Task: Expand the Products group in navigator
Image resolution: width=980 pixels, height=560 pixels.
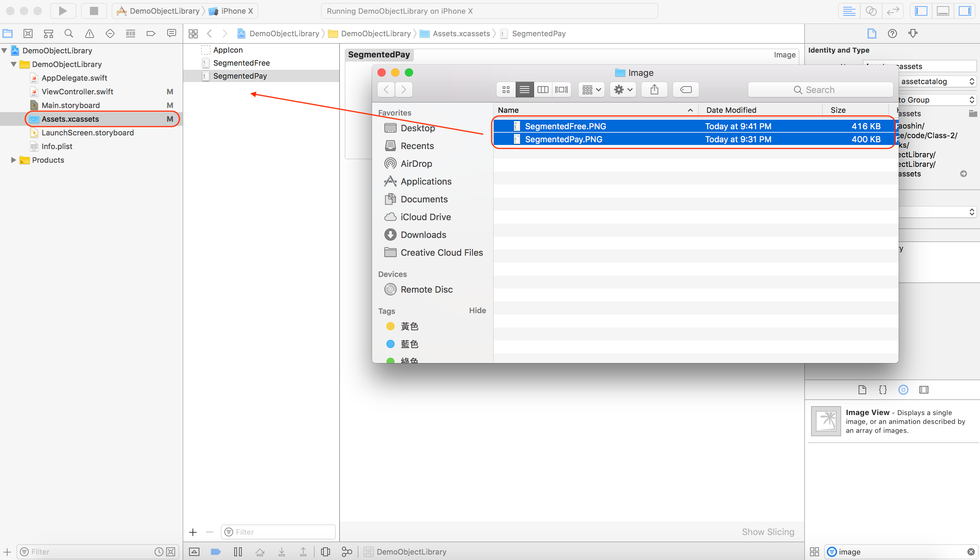Action: 14,160
